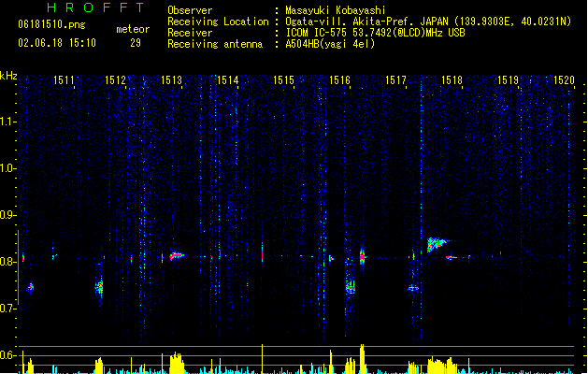
Task: Click the 0.8 kHz axis label
Action: click(x=7, y=262)
